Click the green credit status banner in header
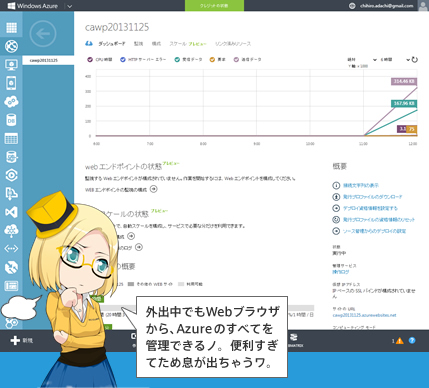 coord(214,6)
